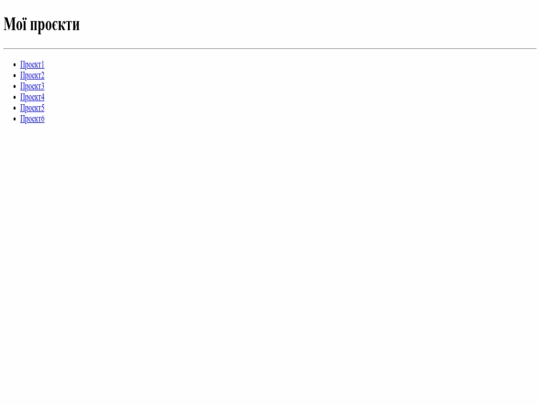Click the bullet dot before Проєкт4
The height and width of the screenshot is (405, 540).
click(14, 97)
